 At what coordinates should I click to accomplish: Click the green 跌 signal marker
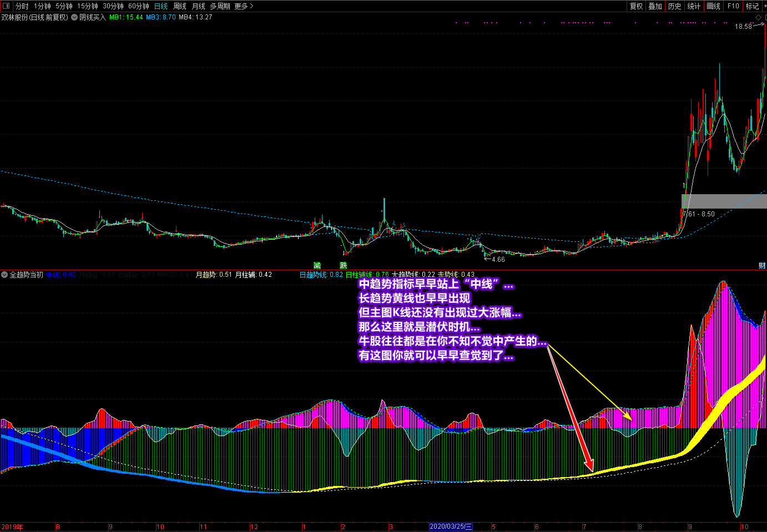343,266
